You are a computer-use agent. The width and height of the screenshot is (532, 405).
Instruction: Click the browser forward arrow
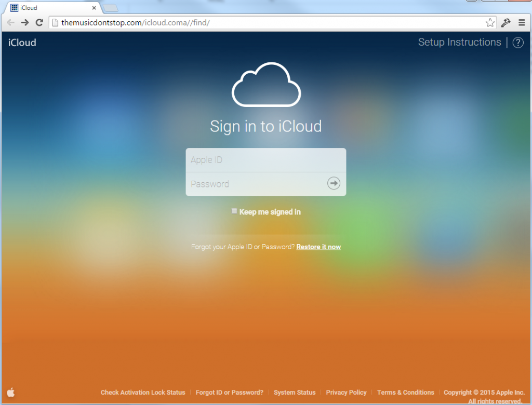25,23
